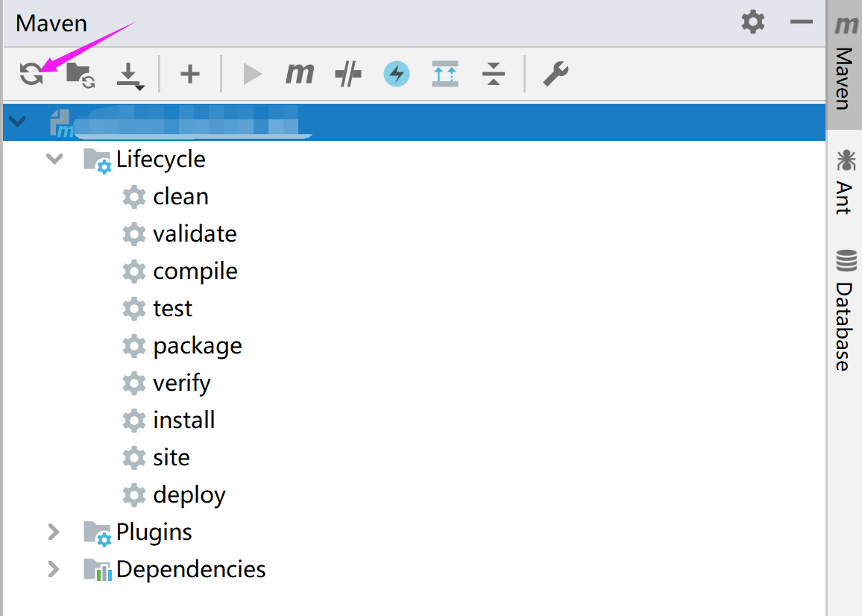The width and height of the screenshot is (862, 616).
Task: Click the Plugins folder icon
Action: (97, 533)
